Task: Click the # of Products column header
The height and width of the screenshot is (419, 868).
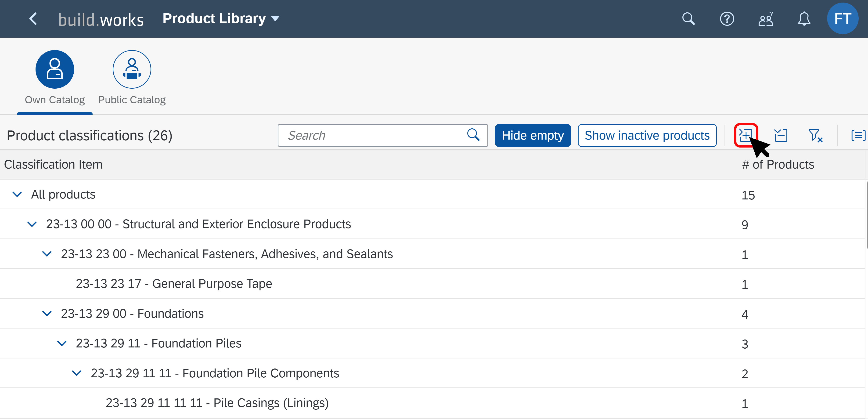Action: pos(778,165)
